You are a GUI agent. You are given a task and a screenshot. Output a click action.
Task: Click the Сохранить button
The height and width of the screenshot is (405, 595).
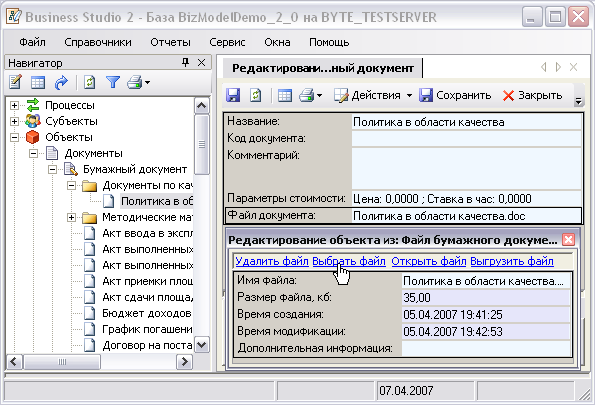[455, 95]
